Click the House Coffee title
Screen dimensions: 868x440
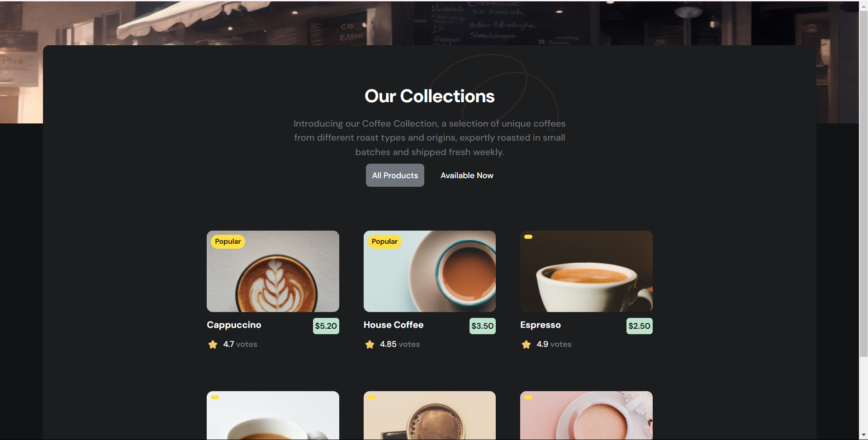394,325
